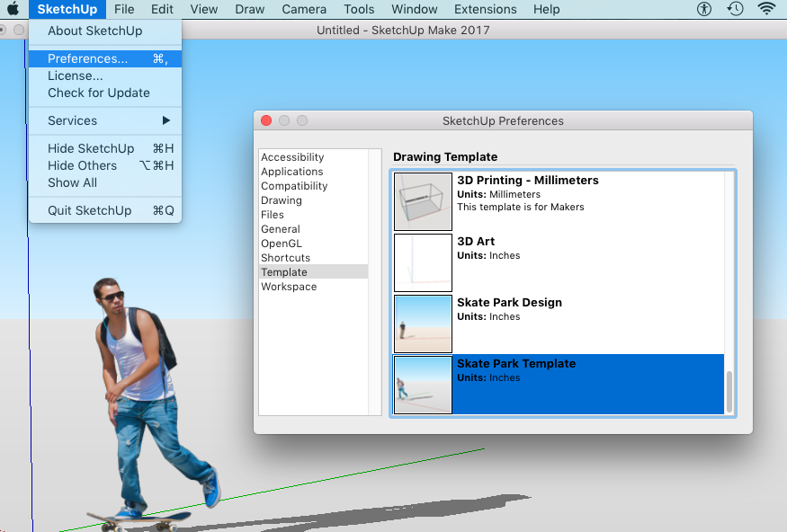Select Workspace in preferences list

[x=313, y=287]
